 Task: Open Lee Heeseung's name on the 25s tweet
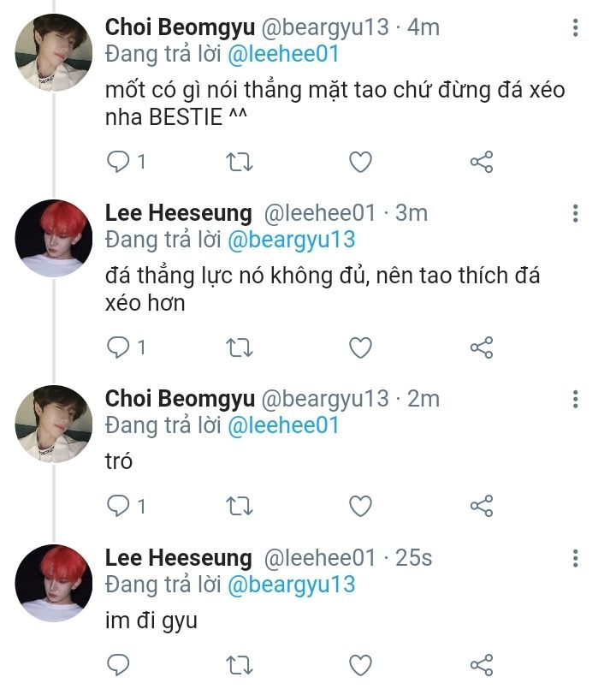(178, 559)
